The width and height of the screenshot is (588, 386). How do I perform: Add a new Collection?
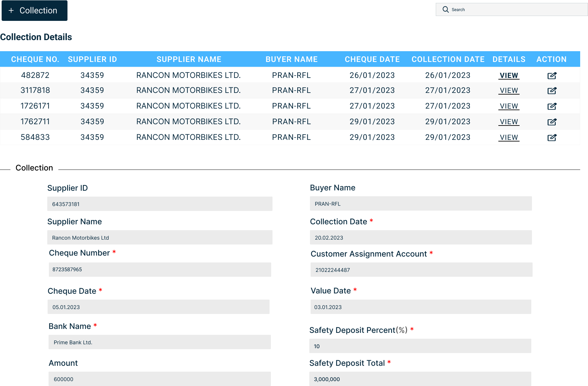pyautogui.click(x=35, y=10)
